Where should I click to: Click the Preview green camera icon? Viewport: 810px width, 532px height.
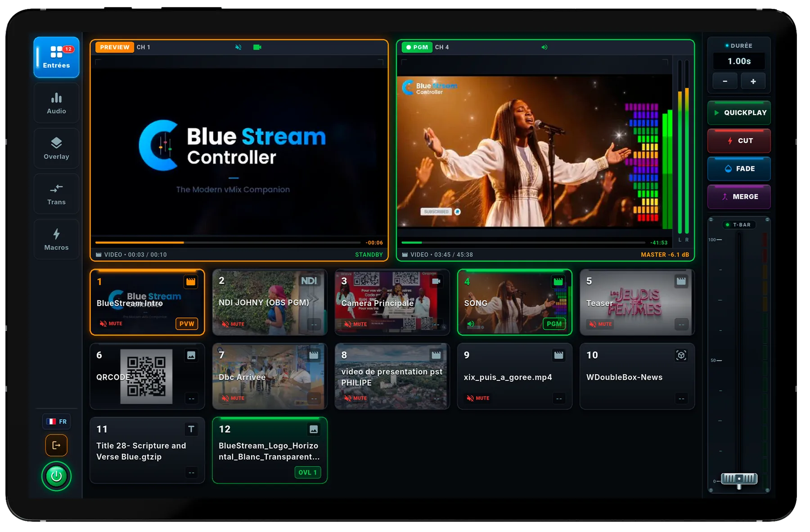click(x=257, y=47)
